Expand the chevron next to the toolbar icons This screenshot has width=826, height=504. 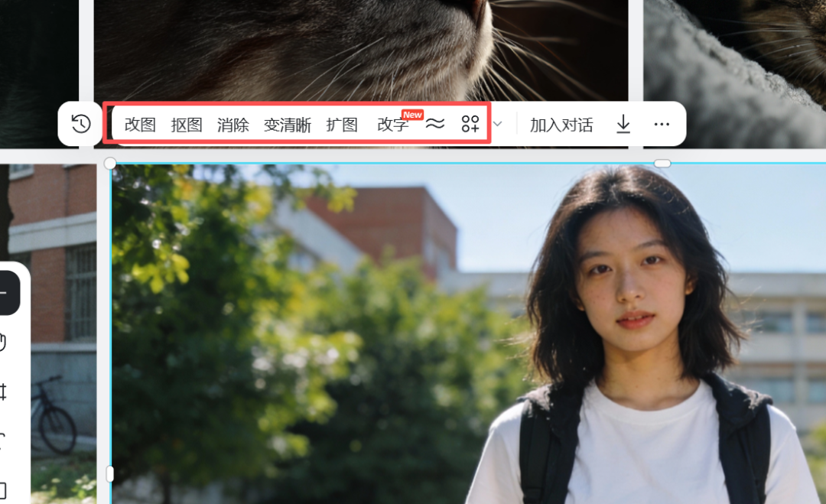pyautogui.click(x=496, y=123)
